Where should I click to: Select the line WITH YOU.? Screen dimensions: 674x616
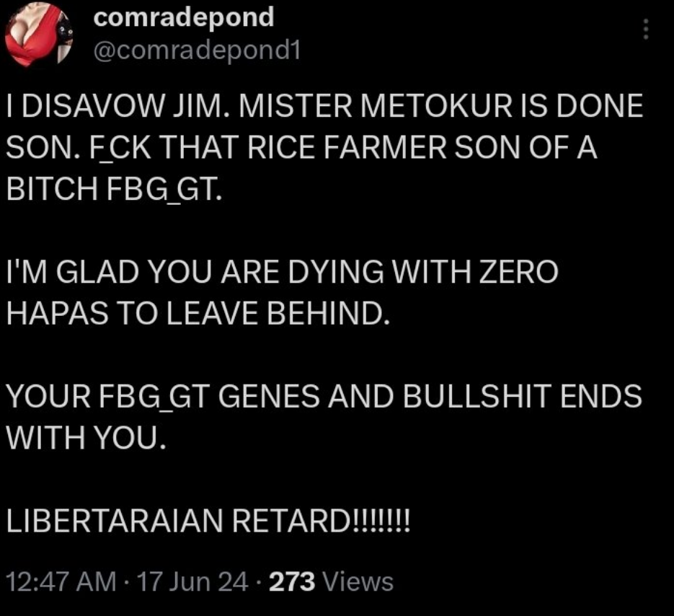click(x=86, y=438)
